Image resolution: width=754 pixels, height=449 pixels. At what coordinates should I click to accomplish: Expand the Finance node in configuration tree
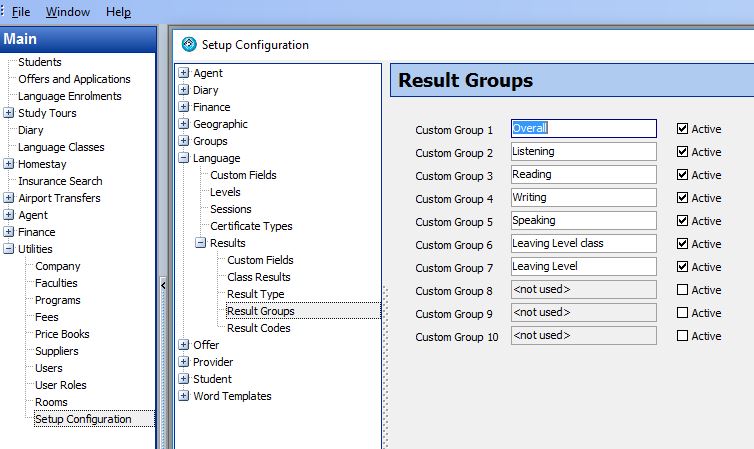(184, 107)
